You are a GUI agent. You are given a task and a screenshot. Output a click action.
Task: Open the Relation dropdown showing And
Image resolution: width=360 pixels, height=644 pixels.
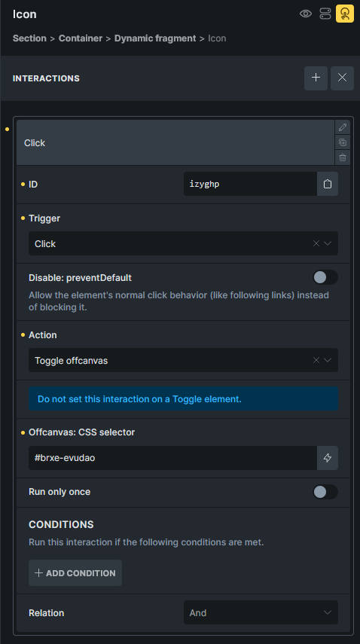[261, 613]
